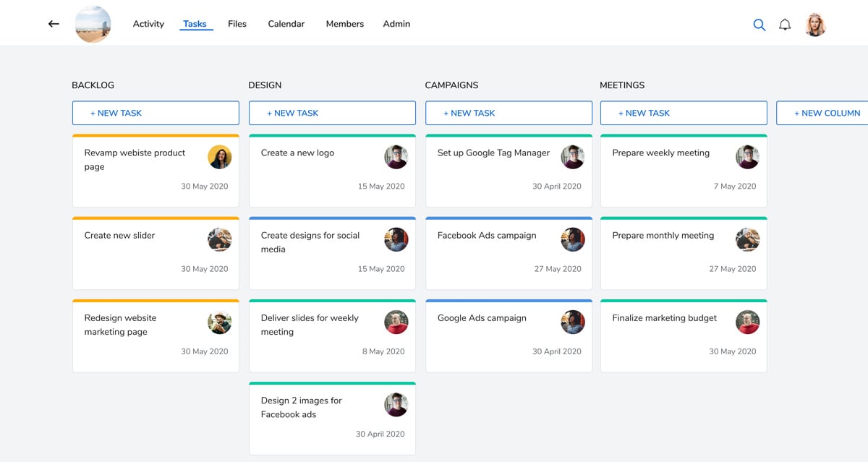Open the Members tab
The height and width of the screenshot is (462, 868).
pyautogui.click(x=345, y=24)
